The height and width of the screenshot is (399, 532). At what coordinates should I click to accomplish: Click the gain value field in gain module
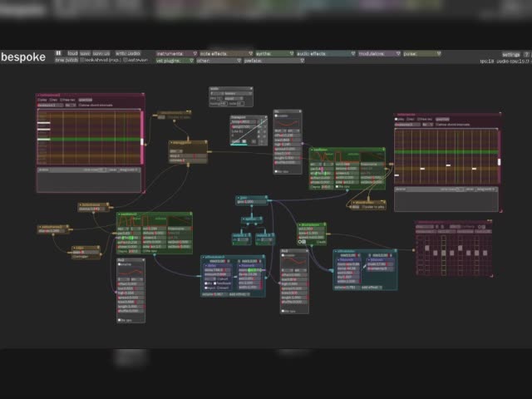coord(252,202)
